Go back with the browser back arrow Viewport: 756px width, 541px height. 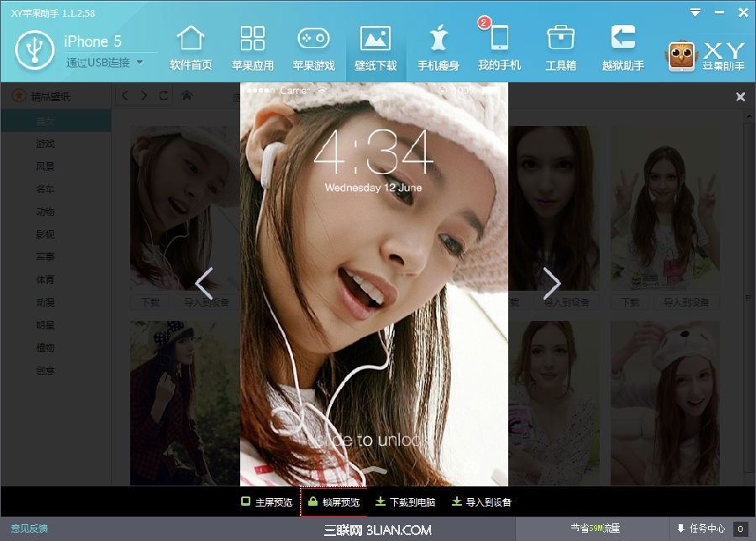(x=125, y=96)
